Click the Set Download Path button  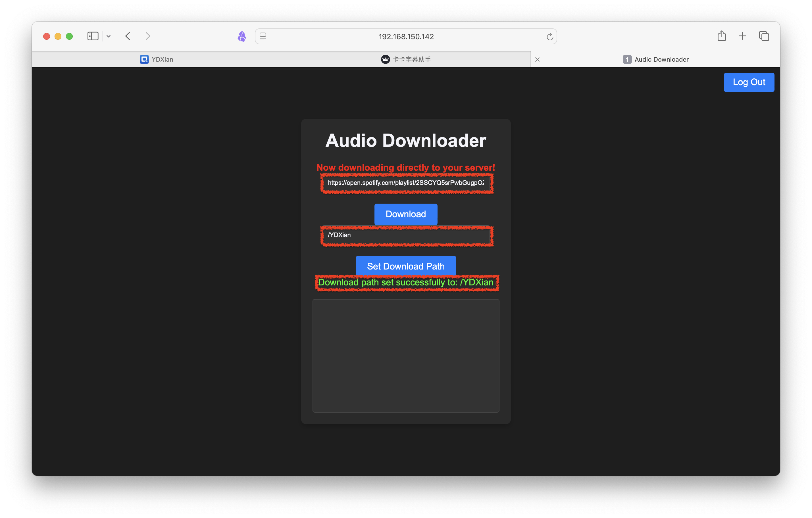406,266
